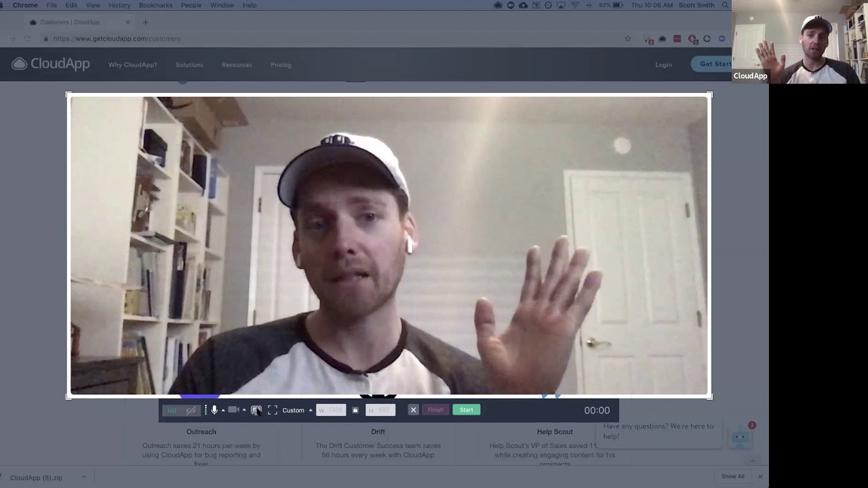
Task: Start the recording
Action: [467, 410]
